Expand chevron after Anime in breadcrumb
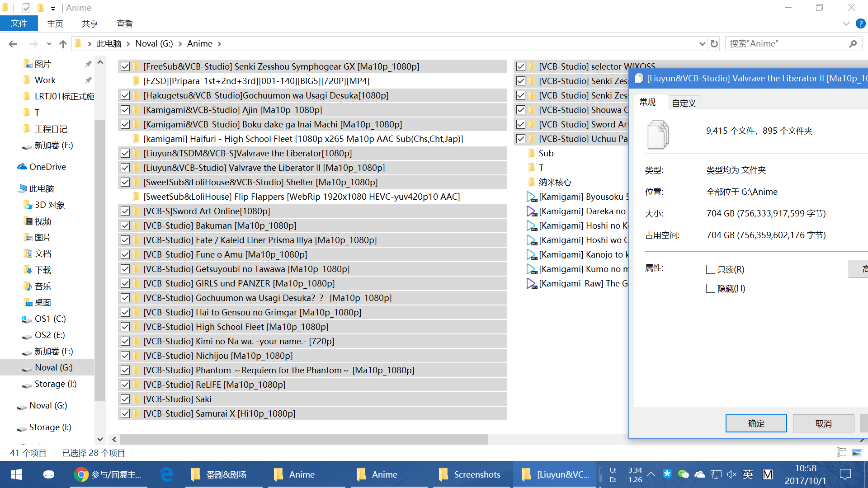The image size is (868, 488). (x=219, y=44)
